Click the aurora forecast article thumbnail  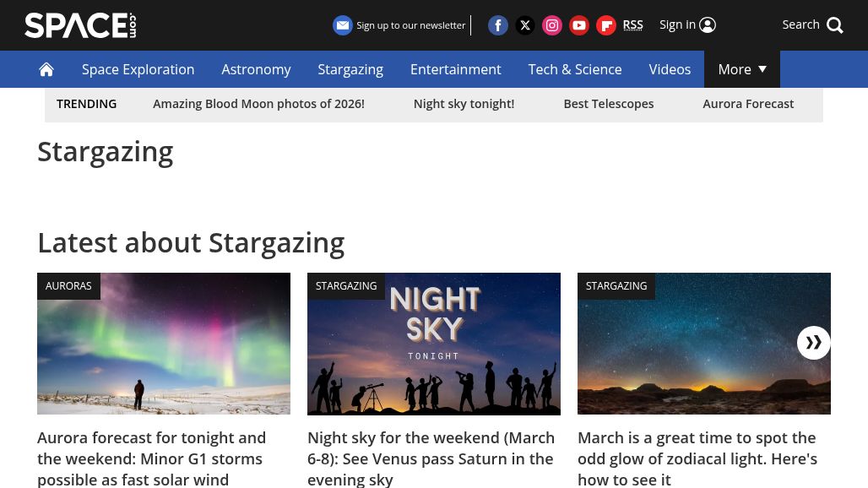click(164, 343)
